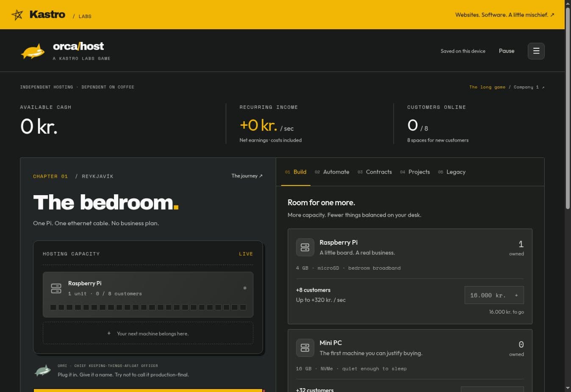Click the Available Cash '0 kr.' value
The image size is (571, 392).
tap(39, 126)
